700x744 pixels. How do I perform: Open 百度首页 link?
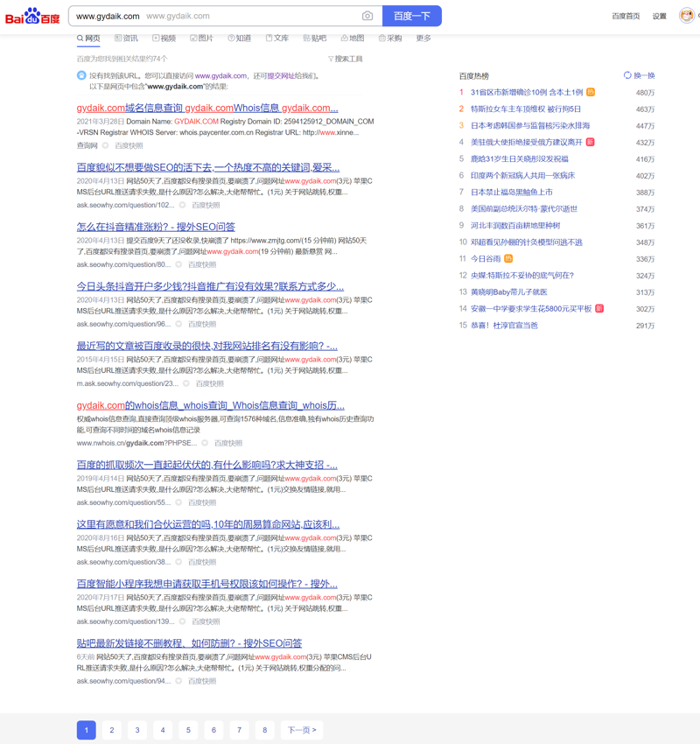pyautogui.click(x=626, y=16)
